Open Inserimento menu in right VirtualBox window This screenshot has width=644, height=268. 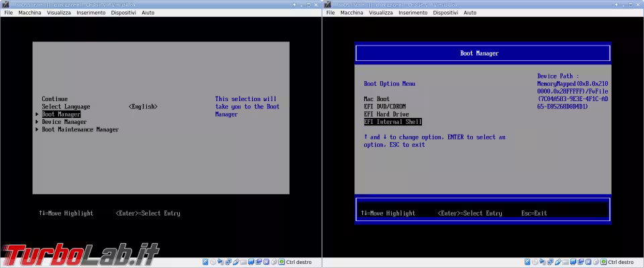pyautogui.click(x=413, y=13)
